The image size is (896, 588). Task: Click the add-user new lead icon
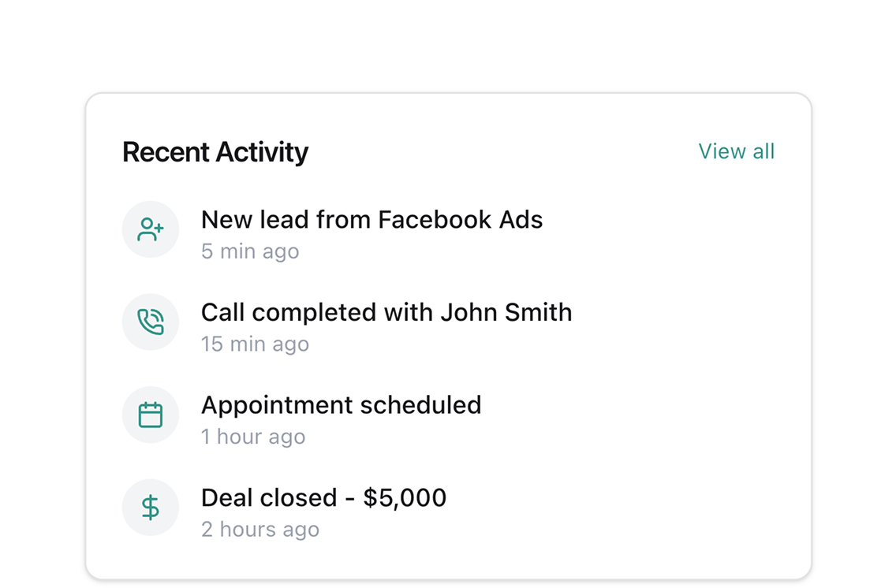151,229
